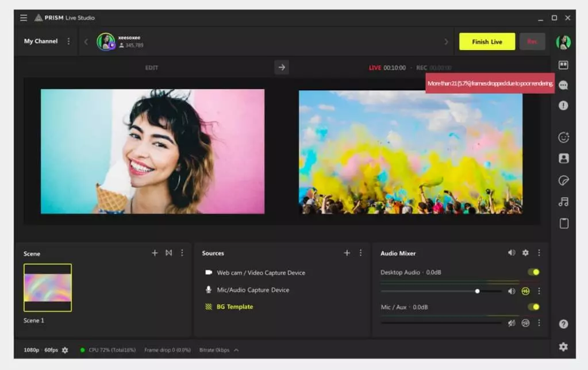Open scene transition settings icon
The height and width of the screenshot is (370, 588).
(168, 253)
